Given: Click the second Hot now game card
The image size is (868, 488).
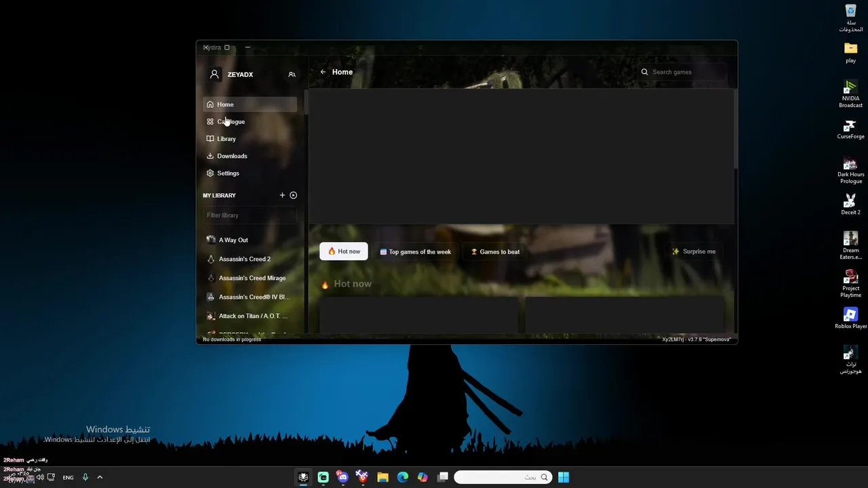Looking at the screenshot, I should (x=625, y=314).
